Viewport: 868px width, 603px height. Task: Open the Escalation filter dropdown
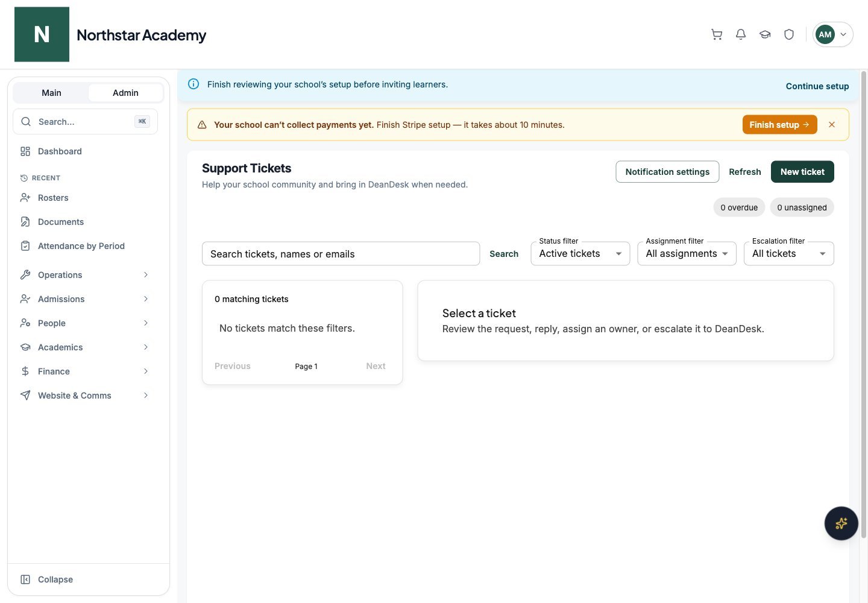[x=789, y=254]
